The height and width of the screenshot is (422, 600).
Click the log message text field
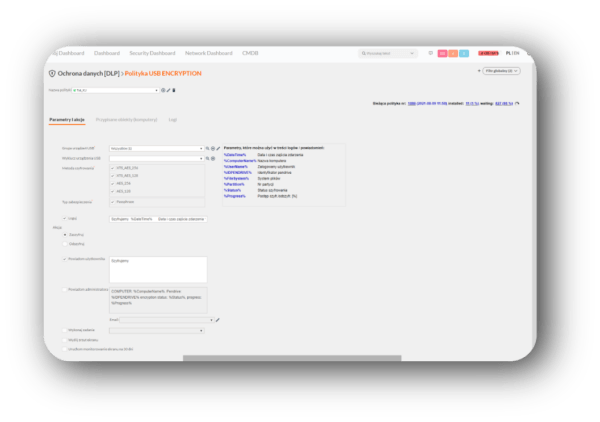tap(158, 219)
